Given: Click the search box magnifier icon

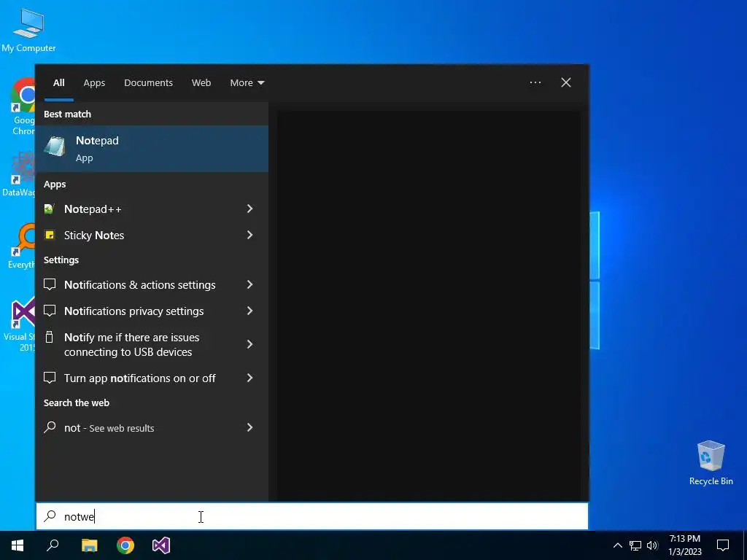Looking at the screenshot, I should coord(50,516).
